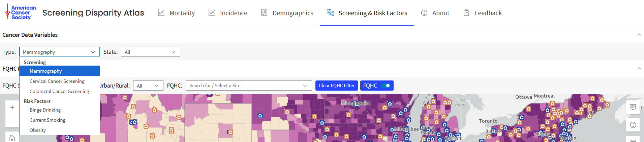This screenshot has height=142, width=644.
Task: Click the Incidence chart icon
Action: pyautogui.click(x=212, y=13)
